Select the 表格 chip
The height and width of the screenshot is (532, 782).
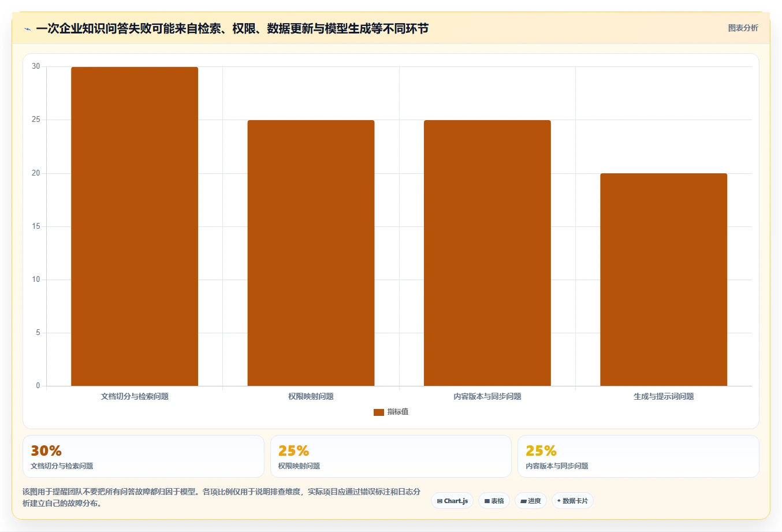point(494,501)
